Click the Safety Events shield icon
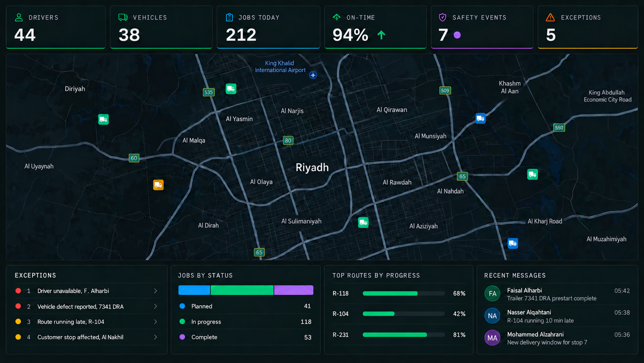644x363 pixels. coord(443,17)
